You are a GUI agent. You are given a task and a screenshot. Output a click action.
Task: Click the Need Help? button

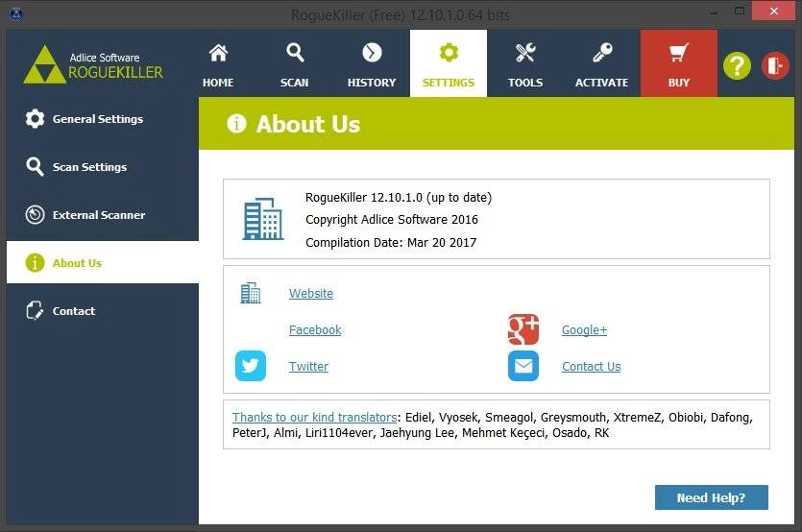712,497
